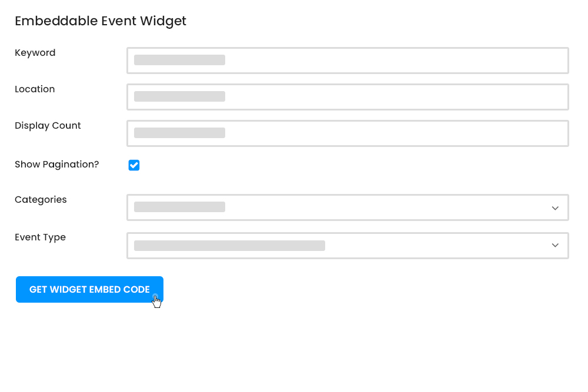
Task: Select the Event Type combo box
Action: (x=347, y=245)
